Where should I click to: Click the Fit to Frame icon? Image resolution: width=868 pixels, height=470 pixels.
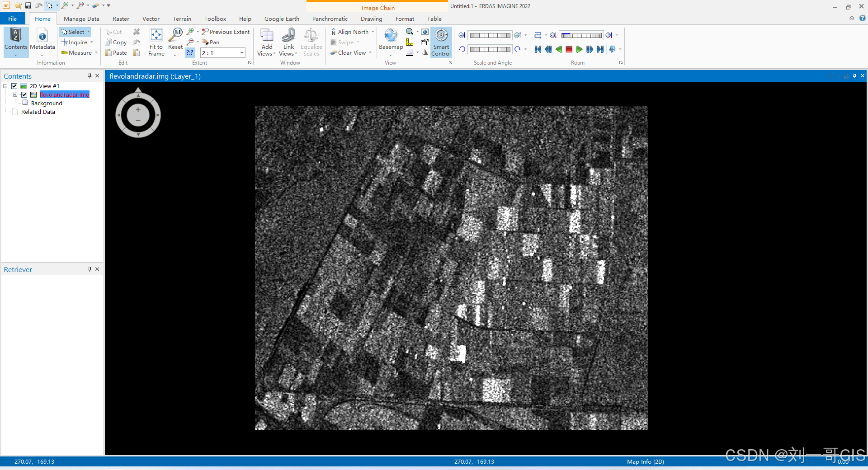[156, 35]
